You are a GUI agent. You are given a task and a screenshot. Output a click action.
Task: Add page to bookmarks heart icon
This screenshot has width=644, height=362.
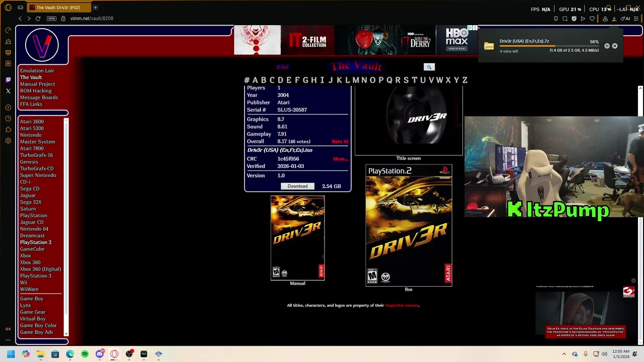tap(592, 19)
